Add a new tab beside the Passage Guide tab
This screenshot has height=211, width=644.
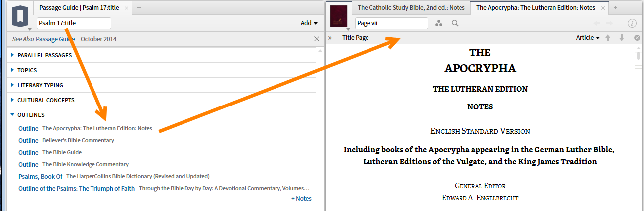point(139,7)
